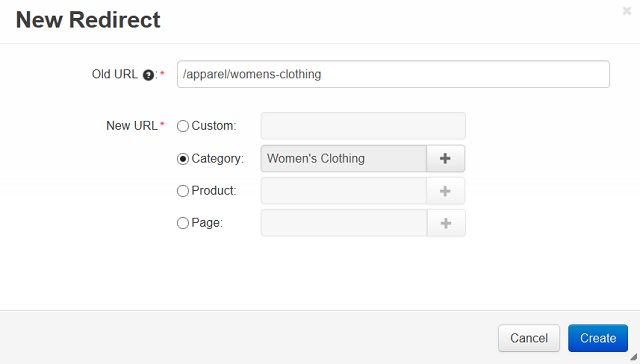
Task: Open the empty Page selector field
Action: [344, 223]
